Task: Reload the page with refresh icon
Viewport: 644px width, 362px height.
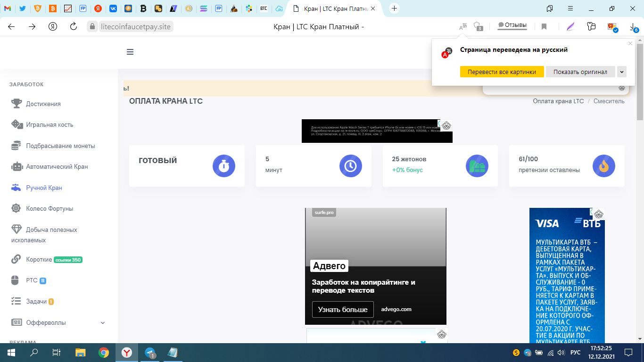Action: pyautogui.click(x=73, y=27)
